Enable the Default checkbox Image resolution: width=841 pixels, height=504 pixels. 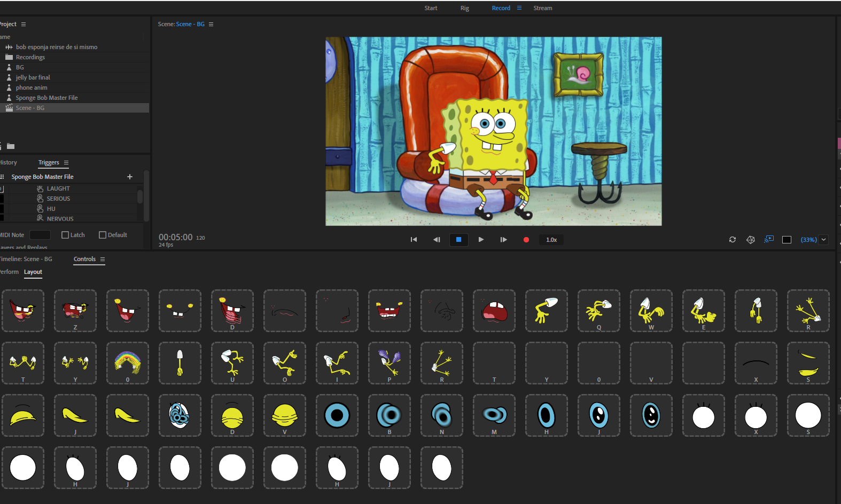click(103, 235)
